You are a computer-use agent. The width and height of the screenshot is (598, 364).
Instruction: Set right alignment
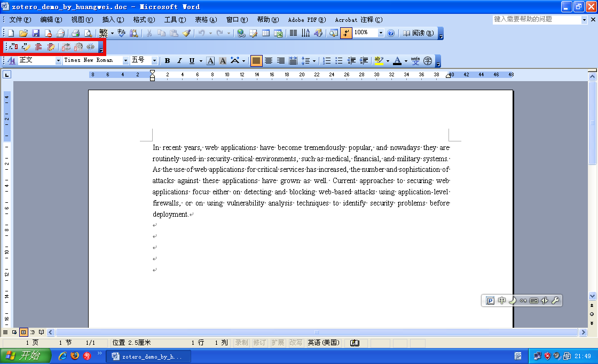tap(281, 61)
